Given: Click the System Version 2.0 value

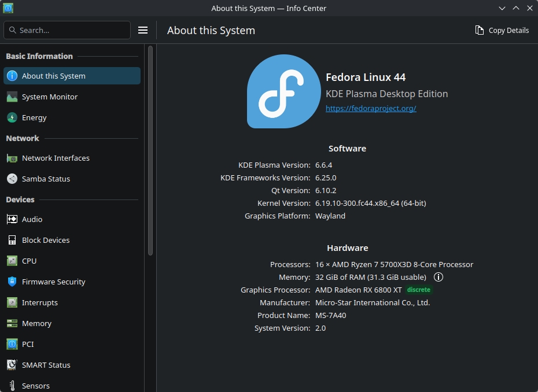Looking at the screenshot, I should coord(320,328).
